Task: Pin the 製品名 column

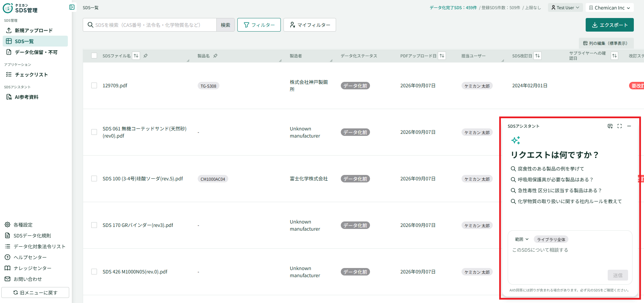Action: pyautogui.click(x=215, y=56)
